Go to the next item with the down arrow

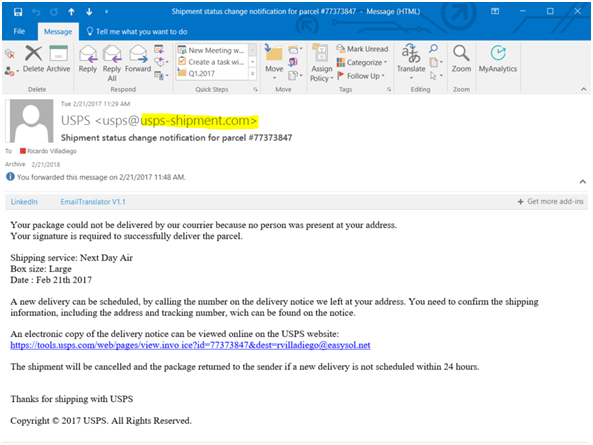(89, 12)
